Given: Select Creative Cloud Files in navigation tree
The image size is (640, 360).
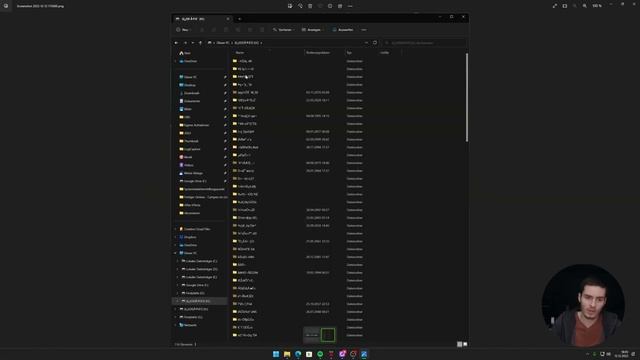Looking at the screenshot, I should point(195,229).
